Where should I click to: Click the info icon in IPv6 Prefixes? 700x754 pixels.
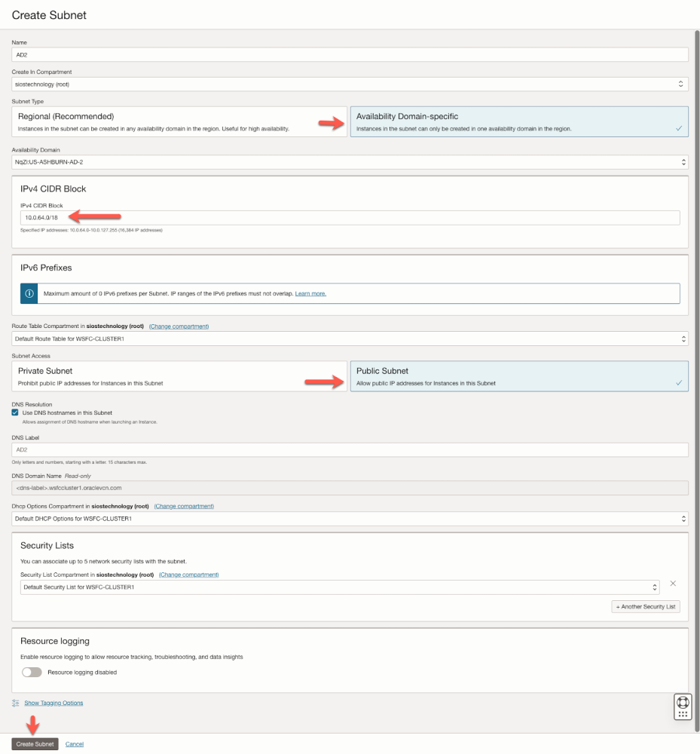(30, 293)
